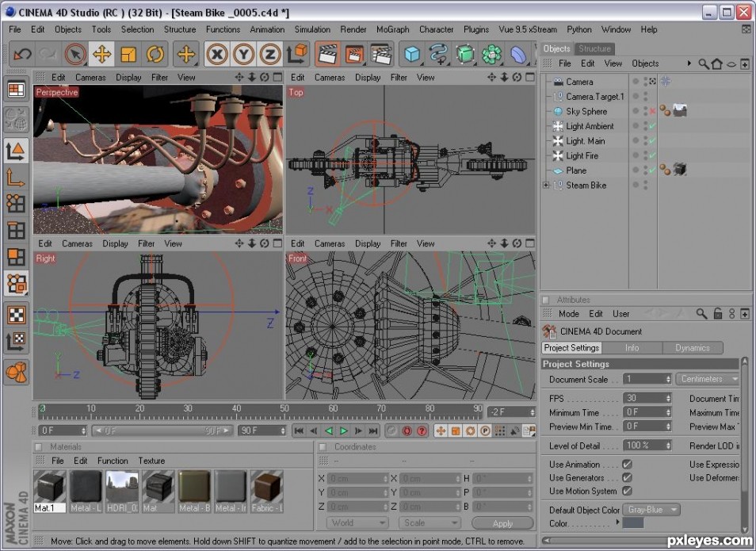
Task: Go to start of animation
Action: pos(299,430)
